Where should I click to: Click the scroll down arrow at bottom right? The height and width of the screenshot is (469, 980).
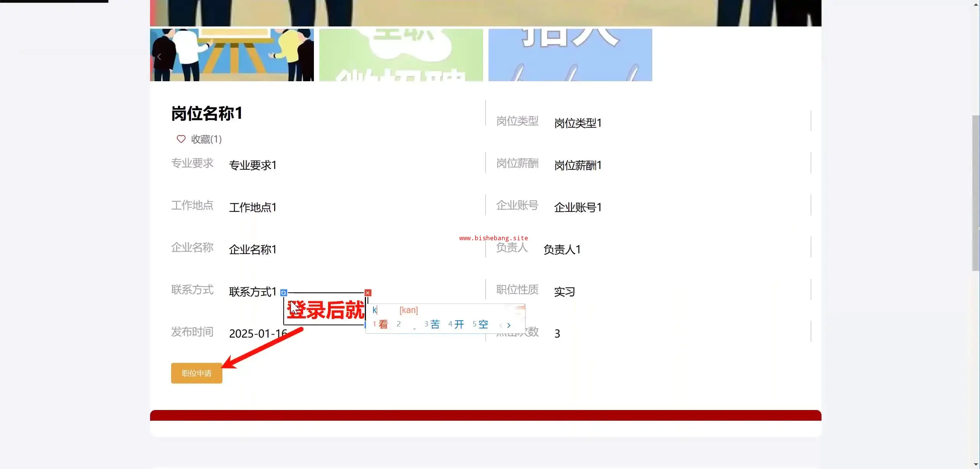click(x=976, y=465)
